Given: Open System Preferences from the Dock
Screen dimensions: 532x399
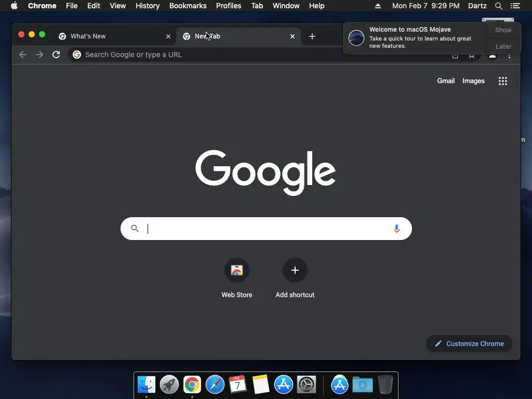Looking at the screenshot, I should point(307,384).
